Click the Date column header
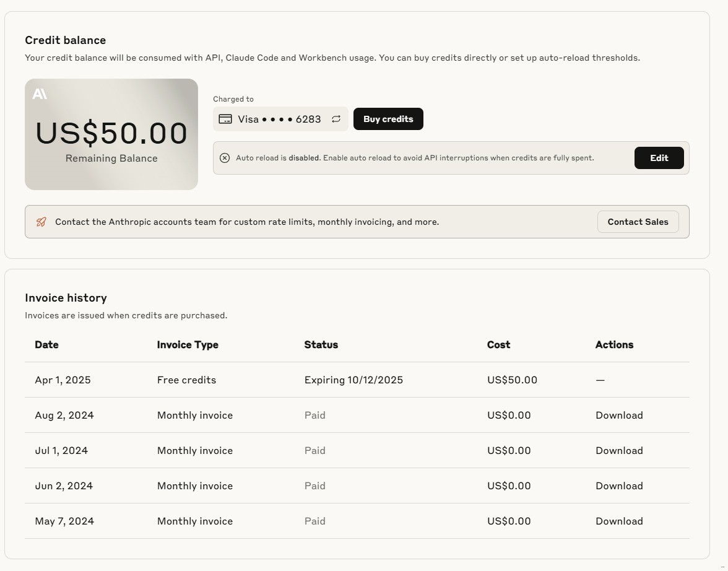This screenshot has width=728, height=571. [x=46, y=344]
